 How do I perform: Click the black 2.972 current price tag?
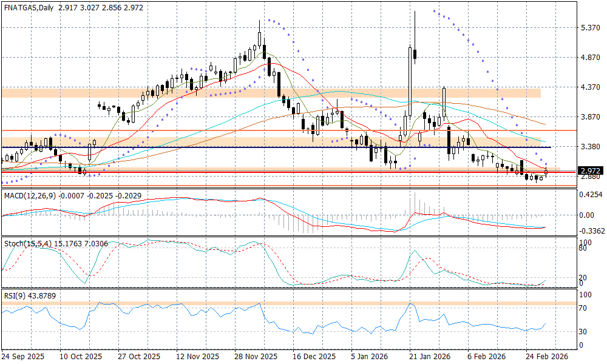[x=589, y=171]
